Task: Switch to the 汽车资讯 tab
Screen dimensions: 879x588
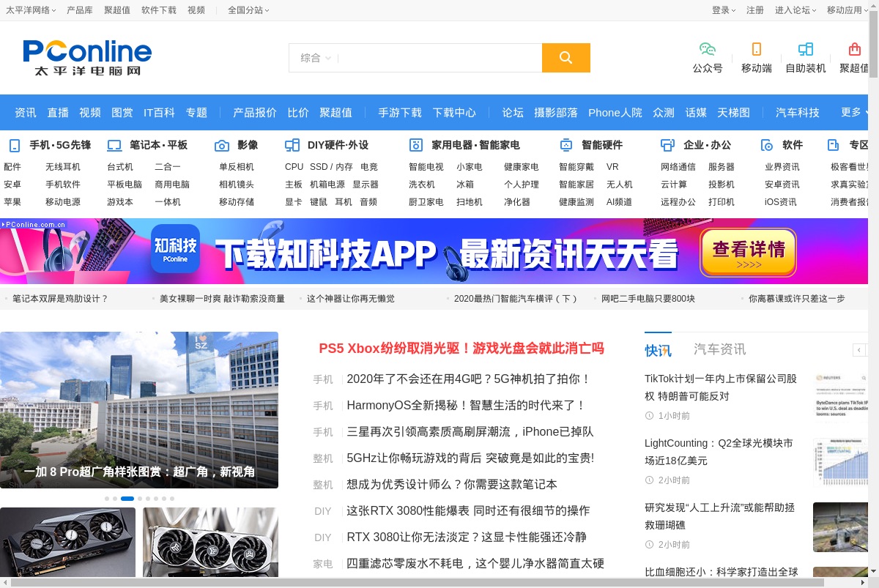Action: point(720,349)
